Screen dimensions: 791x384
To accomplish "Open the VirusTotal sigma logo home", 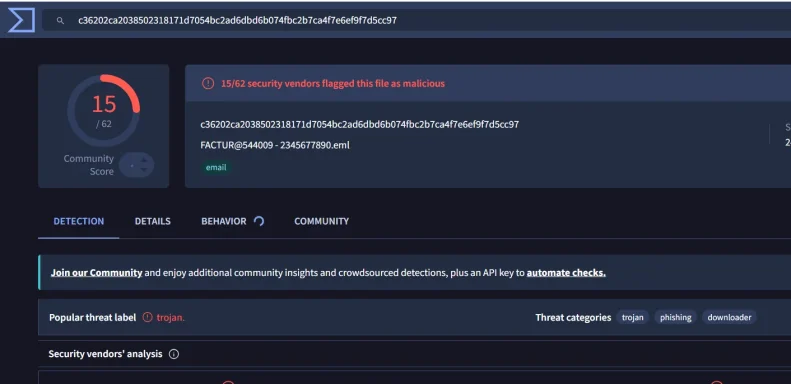I will [x=21, y=20].
